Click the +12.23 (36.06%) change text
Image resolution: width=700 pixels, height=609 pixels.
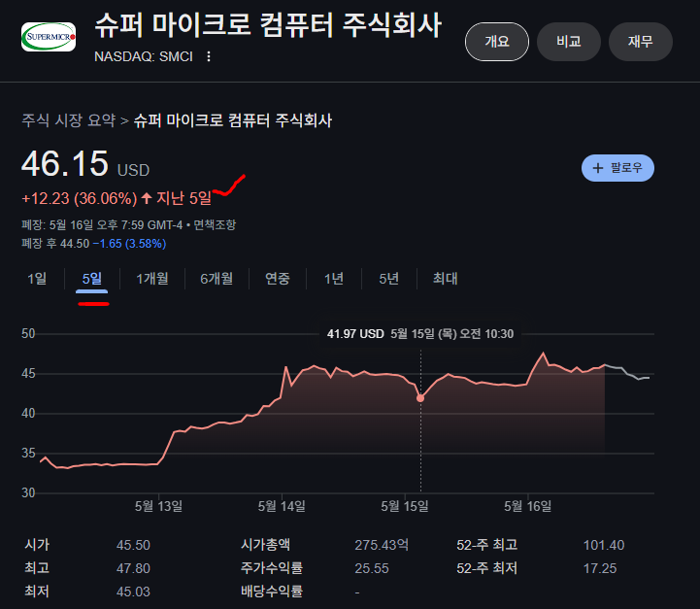pos(79,198)
